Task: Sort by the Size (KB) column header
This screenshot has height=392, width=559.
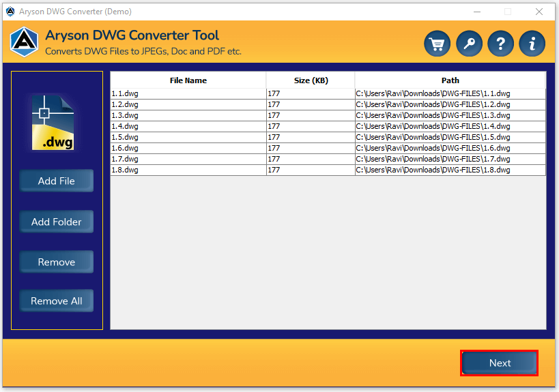Action: [311, 80]
